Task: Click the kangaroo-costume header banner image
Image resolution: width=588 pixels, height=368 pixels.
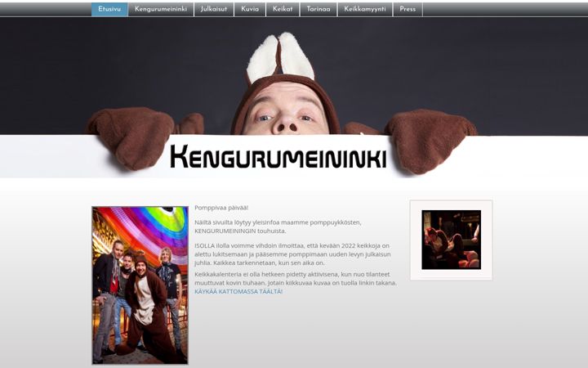Action: 294,97
